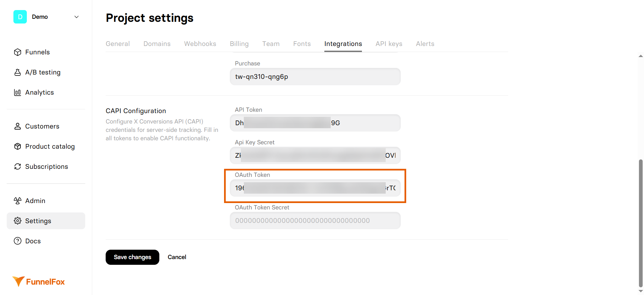Click the FunnelFox logo
Screen dimensions: 644x295
click(x=39, y=282)
